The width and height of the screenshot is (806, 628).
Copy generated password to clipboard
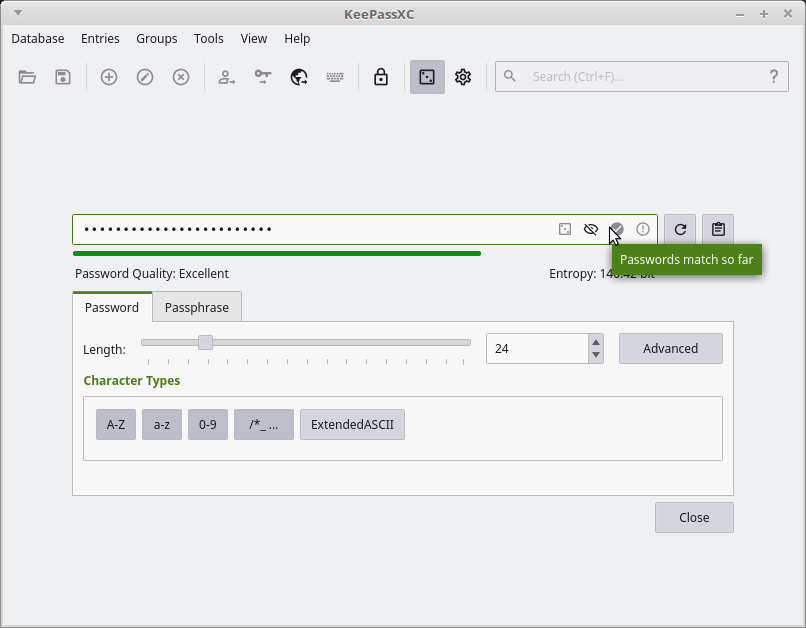(718, 229)
